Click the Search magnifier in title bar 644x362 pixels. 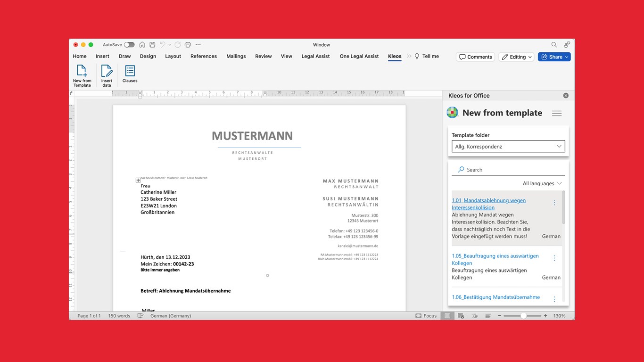(554, 45)
